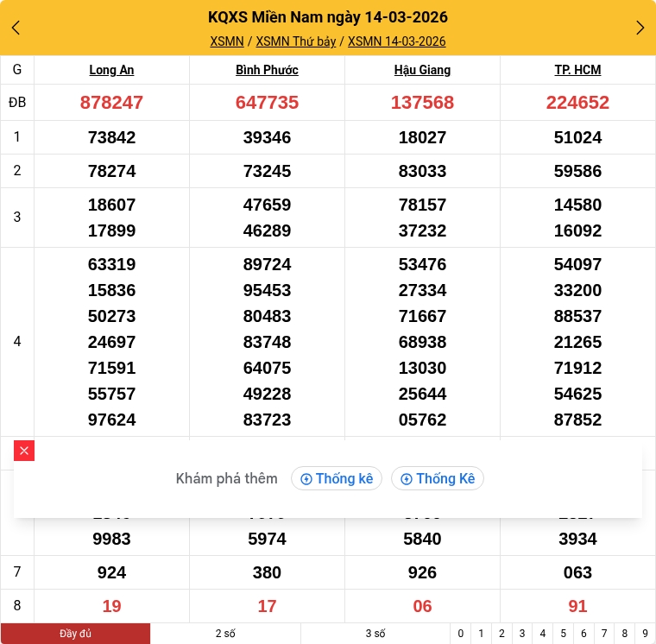Click Long An special prize 878247

[111, 103]
